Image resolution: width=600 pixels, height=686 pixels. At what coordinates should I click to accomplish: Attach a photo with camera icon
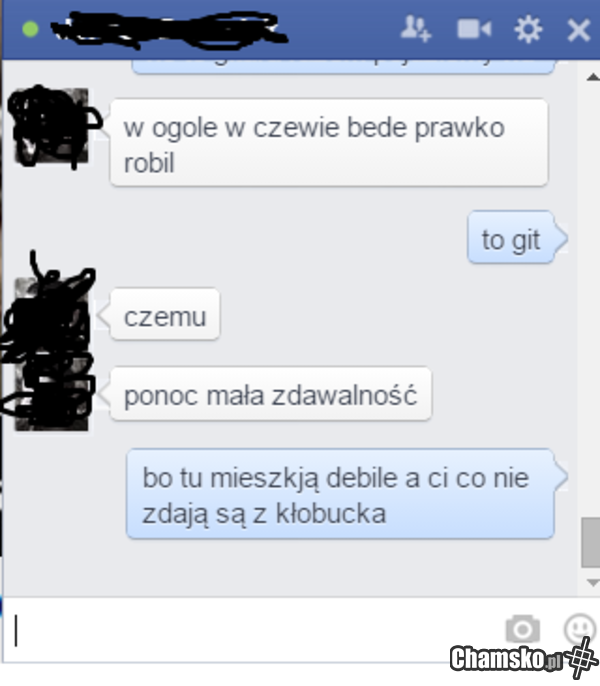coord(523,628)
